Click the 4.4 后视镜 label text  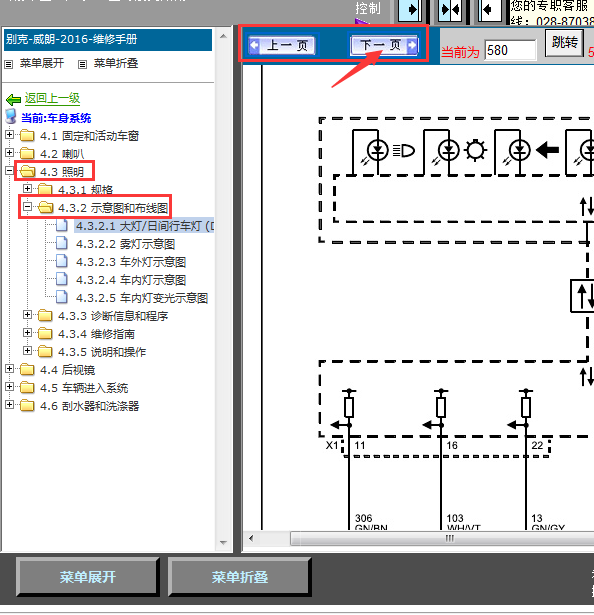pyautogui.click(x=67, y=370)
